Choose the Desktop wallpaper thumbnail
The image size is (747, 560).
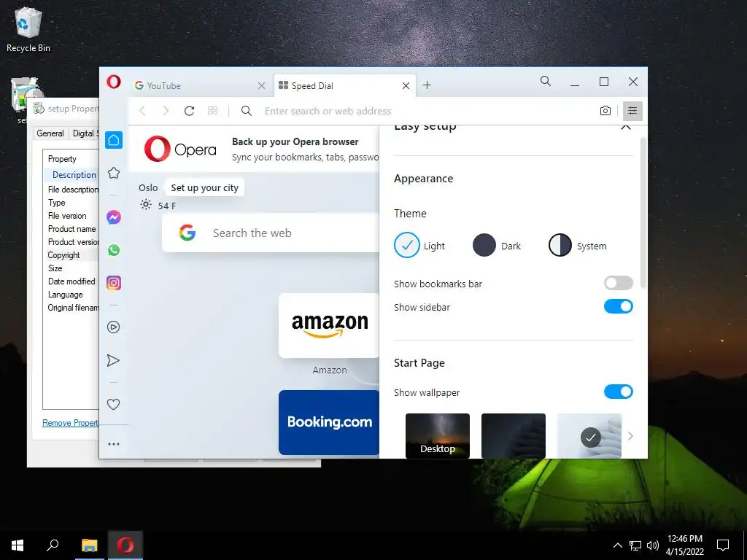(x=438, y=436)
